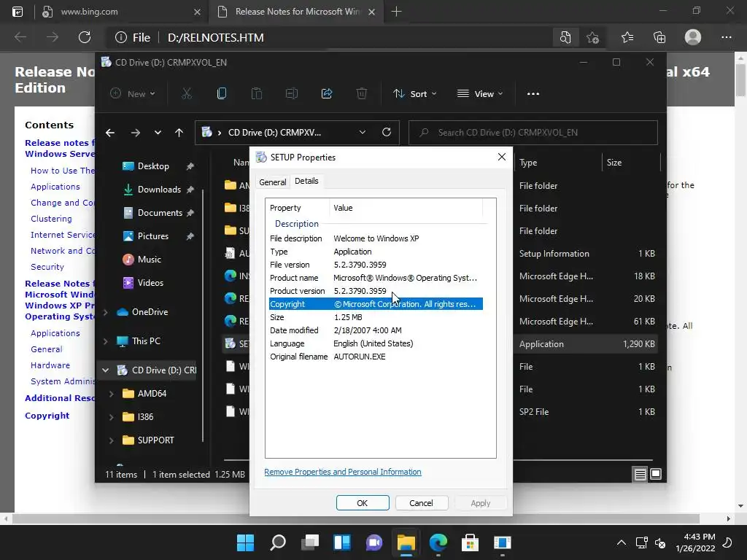The width and height of the screenshot is (747, 560).
Task: Open Edge Collections icon
Action: pos(659,37)
